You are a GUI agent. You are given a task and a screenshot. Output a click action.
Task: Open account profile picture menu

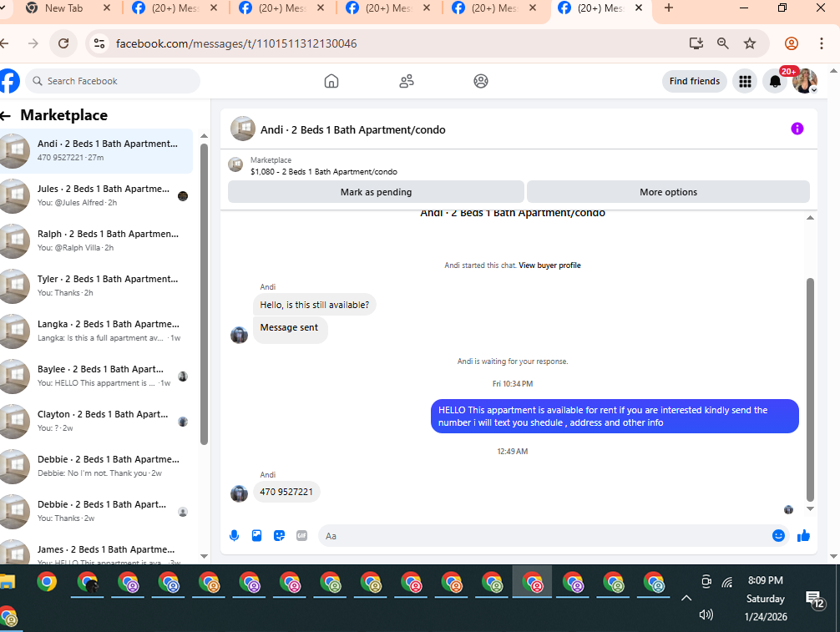[805, 82]
